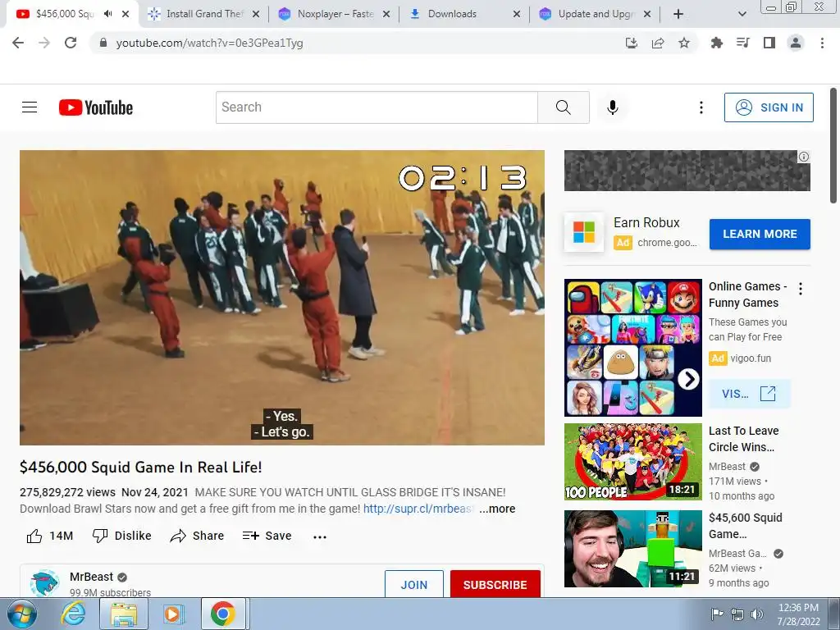This screenshot has height=630, width=840.
Task: Dislike the video
Action: (x=122, y=536)
